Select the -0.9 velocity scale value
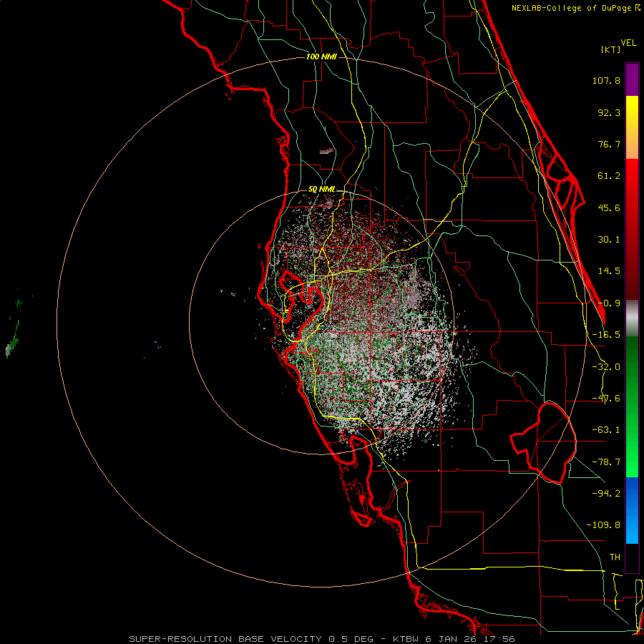The width and height of the screenshot is (644, 644). pos(609,303)
